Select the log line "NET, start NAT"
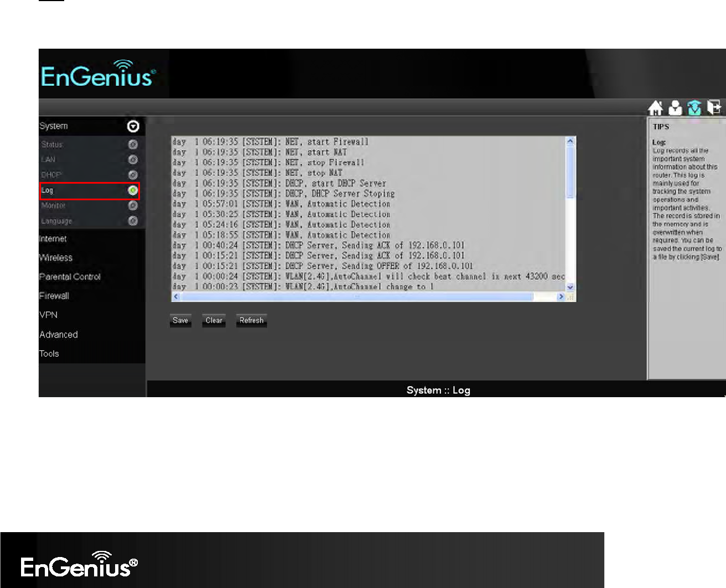The height and width of the screenshot is (588, 726). click(260, 152)
